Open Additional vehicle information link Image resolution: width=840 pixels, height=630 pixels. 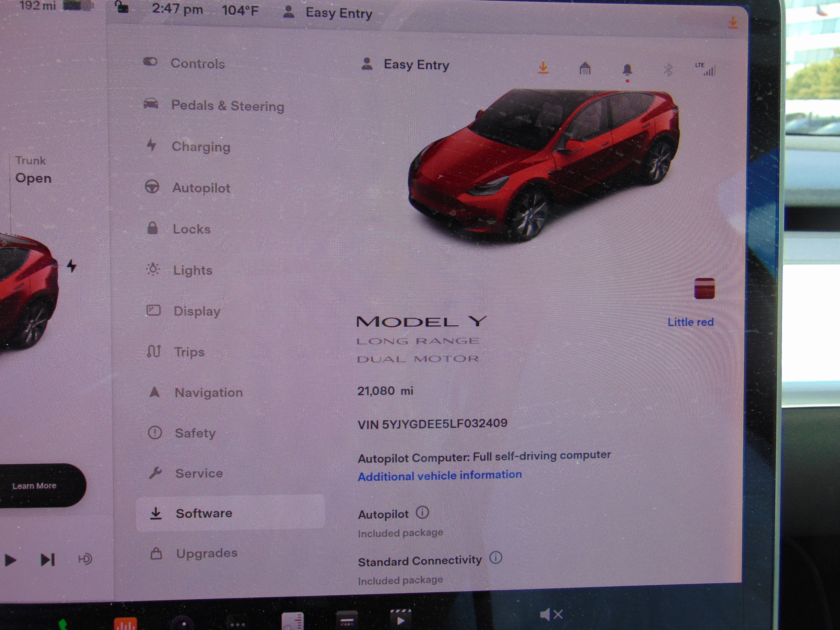pyautogui.click(x=440, y=475)
